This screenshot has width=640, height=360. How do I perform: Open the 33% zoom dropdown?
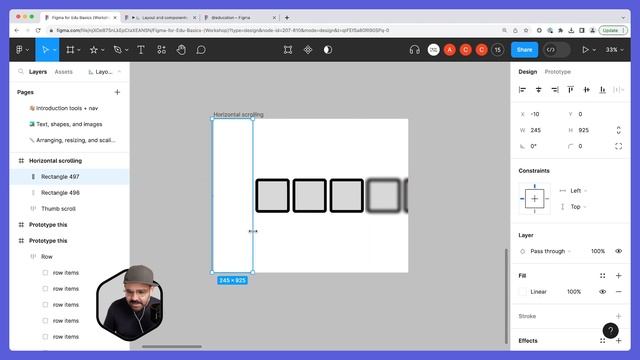[614, 50]
